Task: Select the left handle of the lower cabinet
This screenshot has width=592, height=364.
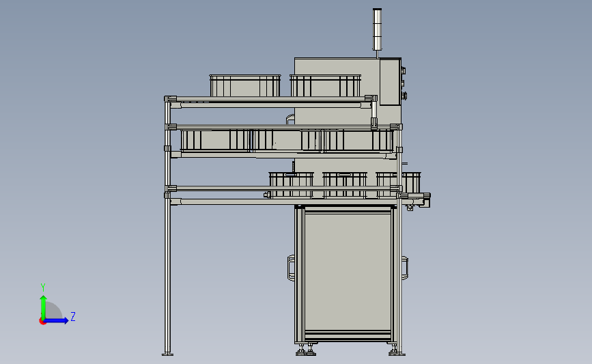Action: pyautogui.click(x=291, y=268)
